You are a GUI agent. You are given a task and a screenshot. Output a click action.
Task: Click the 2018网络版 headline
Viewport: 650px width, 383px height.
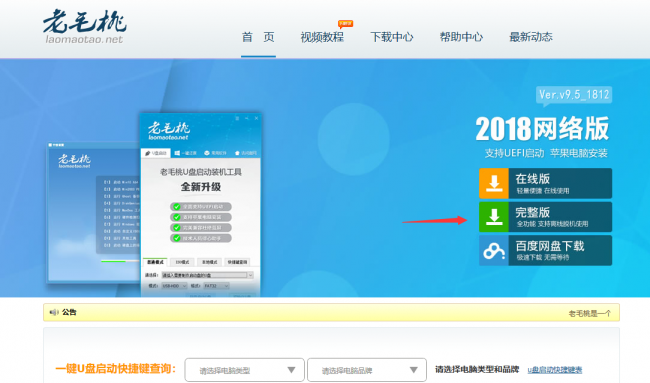542,128
